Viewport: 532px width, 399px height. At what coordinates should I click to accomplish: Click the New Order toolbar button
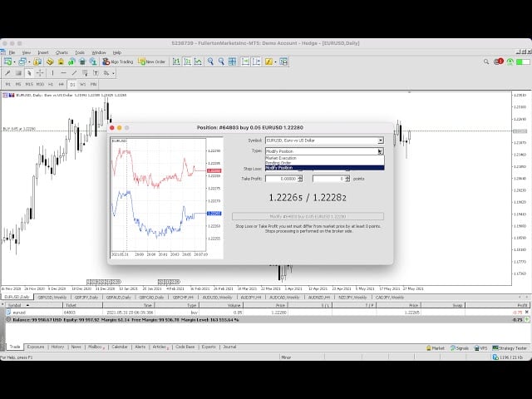click(x=151, y=62)
